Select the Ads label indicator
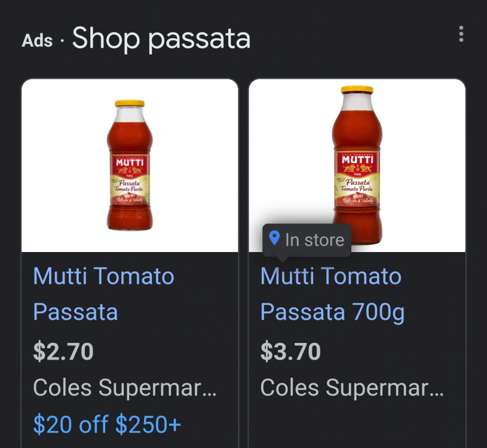487x448 pixels. point(37,41)
